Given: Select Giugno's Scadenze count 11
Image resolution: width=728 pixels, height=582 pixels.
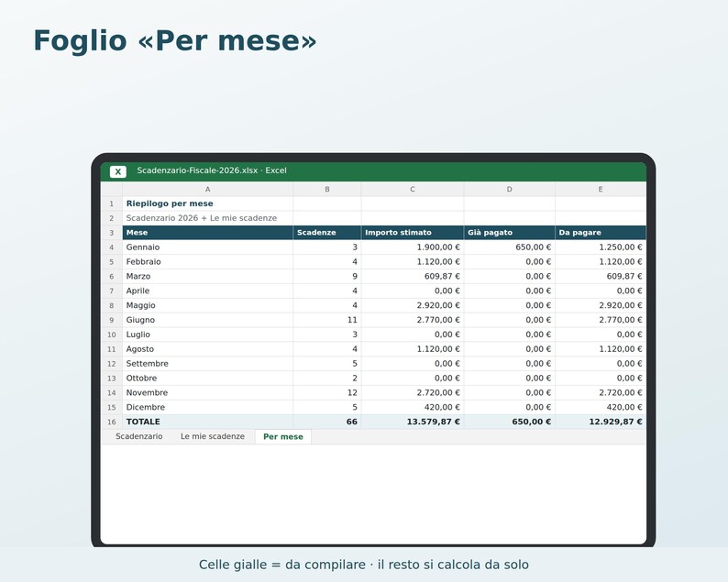Looking at the screenshot, I should pyautogui.click(x=326, y=320).
